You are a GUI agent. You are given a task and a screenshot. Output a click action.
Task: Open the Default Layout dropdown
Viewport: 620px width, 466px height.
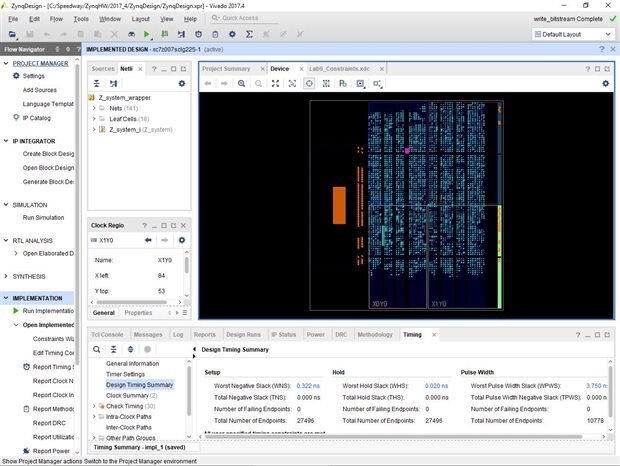[573, 34]
